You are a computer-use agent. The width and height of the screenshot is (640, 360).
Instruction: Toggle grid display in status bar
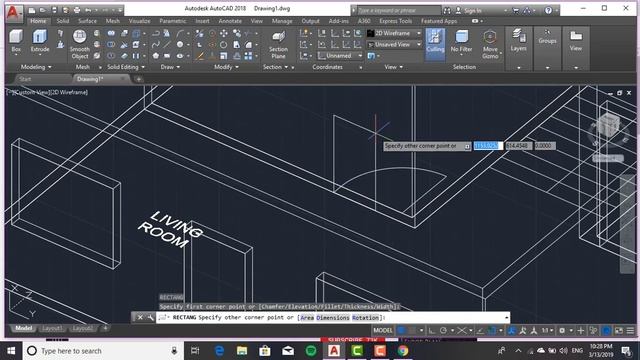pos(402,331)
